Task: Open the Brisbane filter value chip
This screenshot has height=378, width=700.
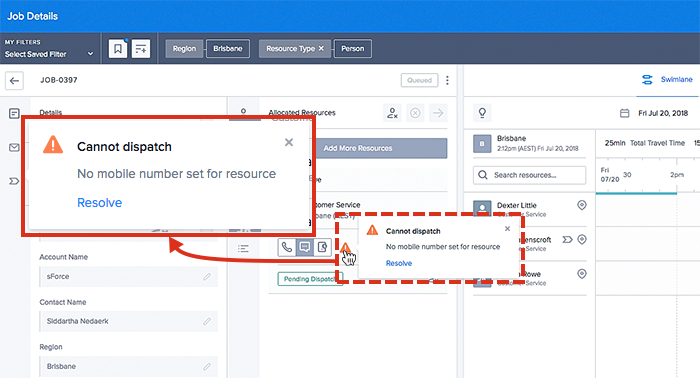Action: (x=228, y=49)
